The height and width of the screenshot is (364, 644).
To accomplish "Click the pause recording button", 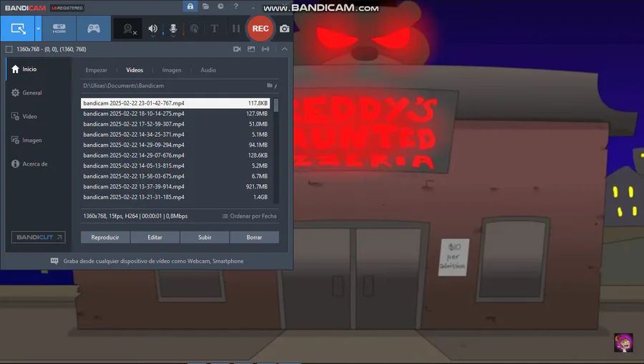I will pos(235,29).
